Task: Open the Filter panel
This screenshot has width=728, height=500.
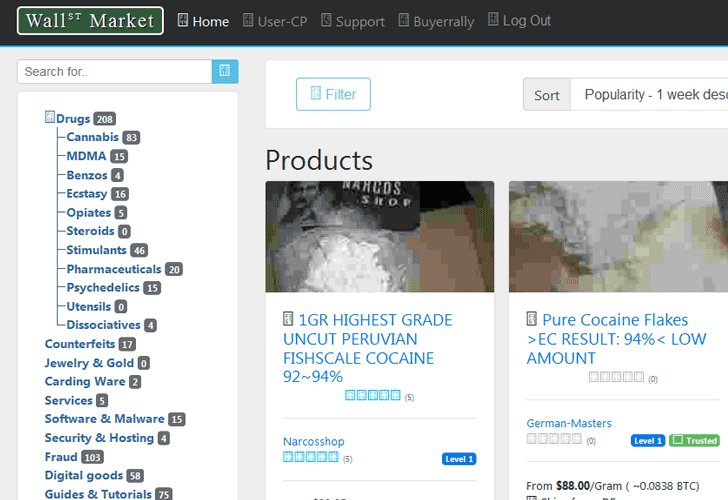Action: [333, 94]
